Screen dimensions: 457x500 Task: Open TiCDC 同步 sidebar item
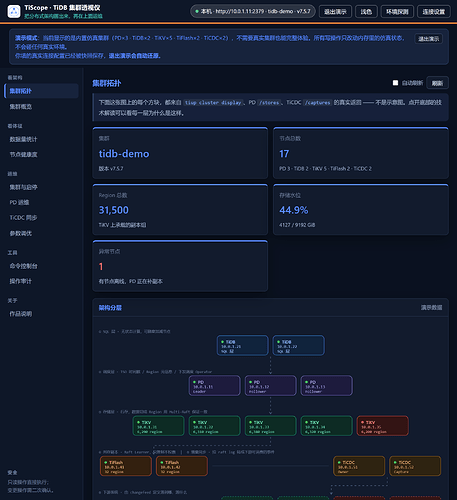click(x=41, y=218)
